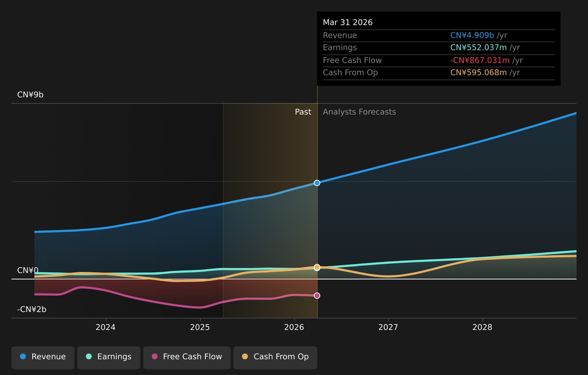Click the Revenue row label in tooltip
Image resolution: width=588 pixels, height=375 pixels.
(340, 36)
